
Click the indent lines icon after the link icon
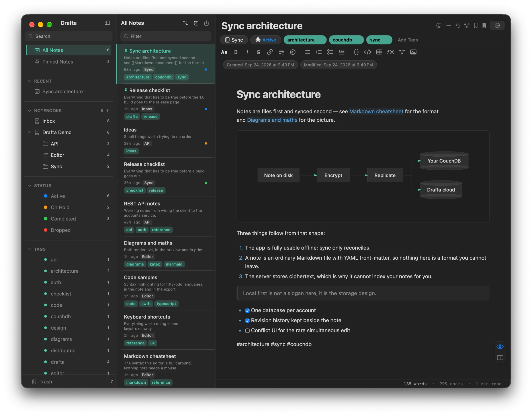(x=281, y=52)
